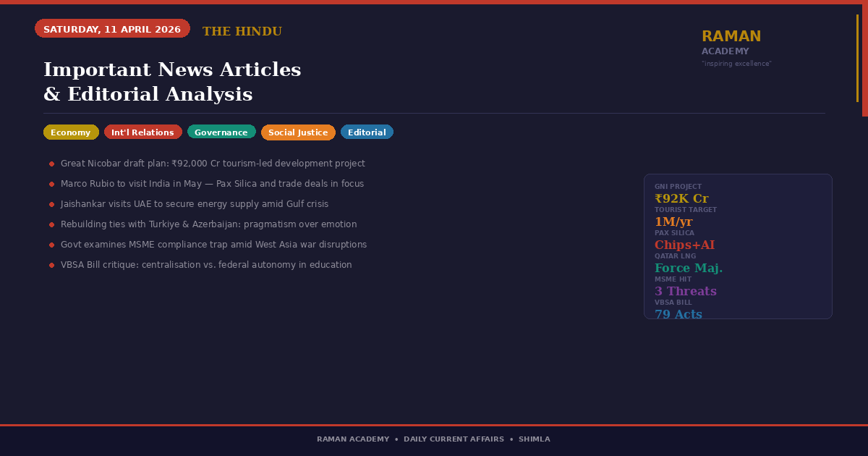This screenshot has width=868, height=456.
Task: Open the VBSA Bill critique article
Action: point(206,265)
